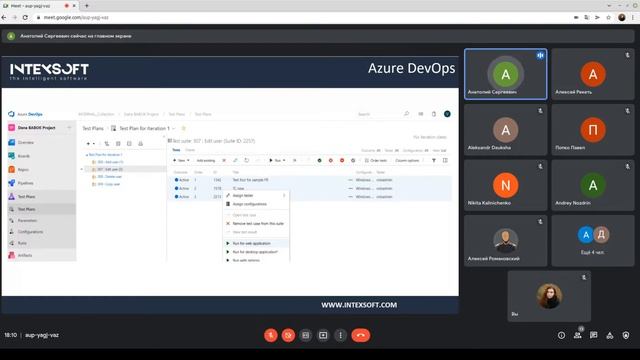Open Boards in shared Azure DevOps sidebar
640x360 pixels.
24,156
